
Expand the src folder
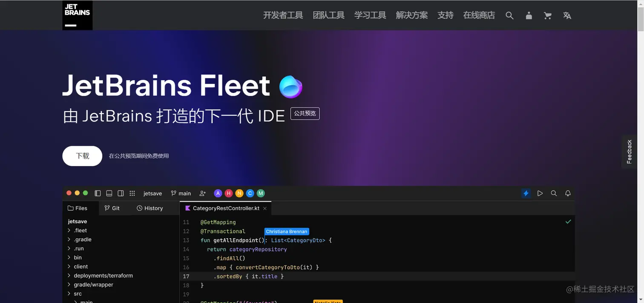click(78, 294)
